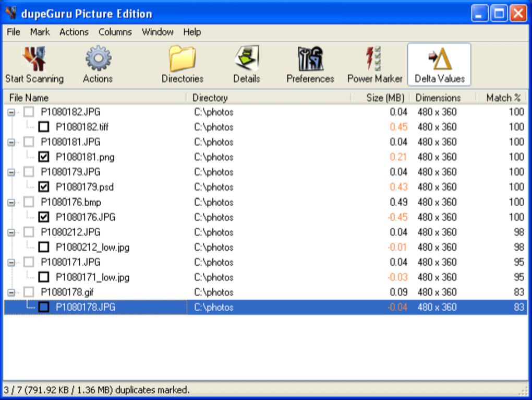The width and height of the screenshot is (532, 400).
Task: Collapse the P1080178.gif group
Action: [11, 292]
